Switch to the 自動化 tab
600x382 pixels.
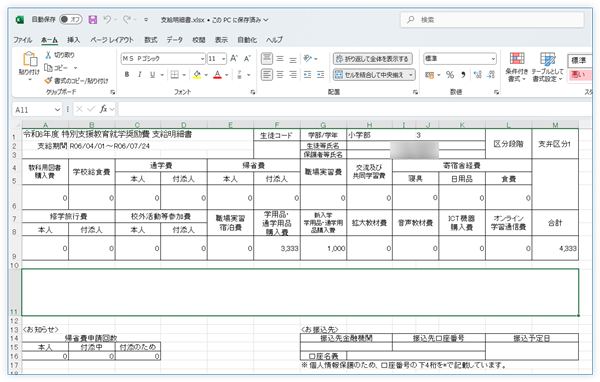coord(247,40)
